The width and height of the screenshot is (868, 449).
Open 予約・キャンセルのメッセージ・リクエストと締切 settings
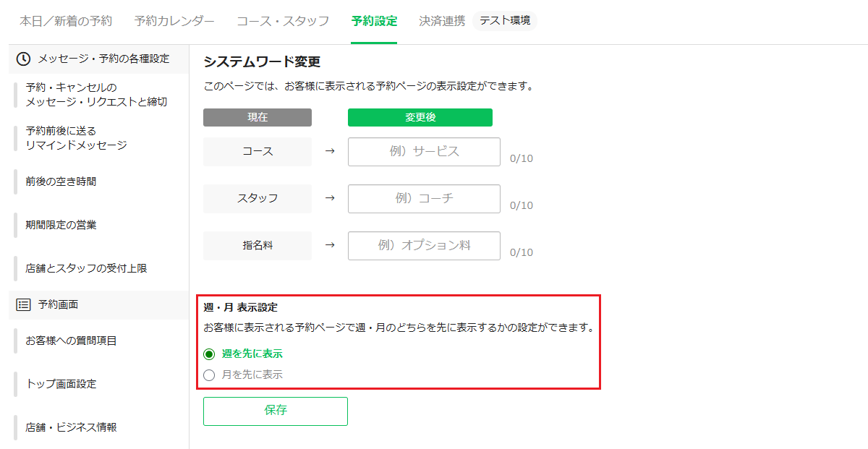(96, 95)
